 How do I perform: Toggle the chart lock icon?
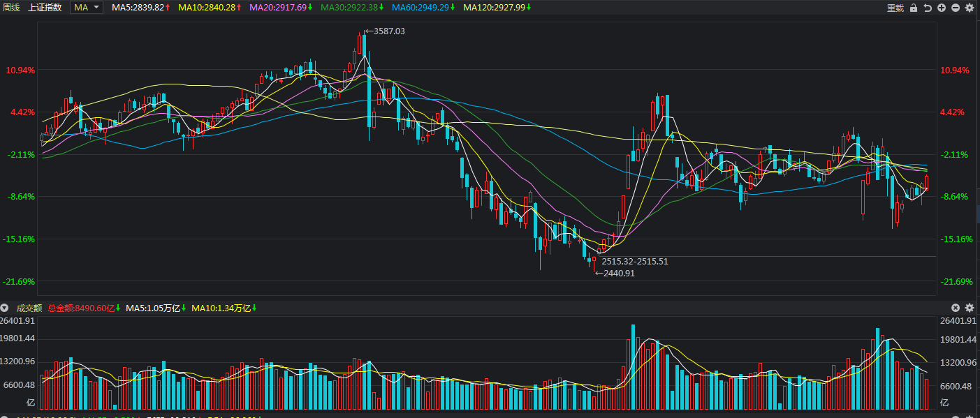[x=914, y=8]
